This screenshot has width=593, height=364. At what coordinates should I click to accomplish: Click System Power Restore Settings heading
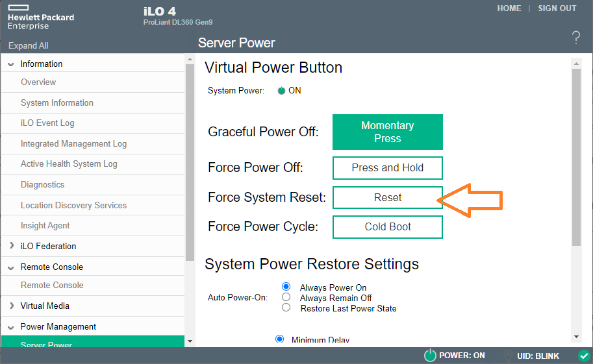pos(312,264)
